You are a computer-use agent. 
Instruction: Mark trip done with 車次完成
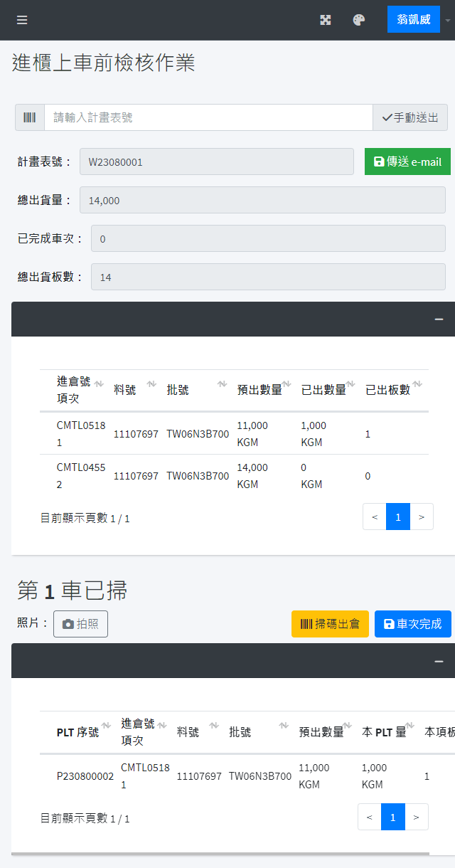[x=413, y=624]
